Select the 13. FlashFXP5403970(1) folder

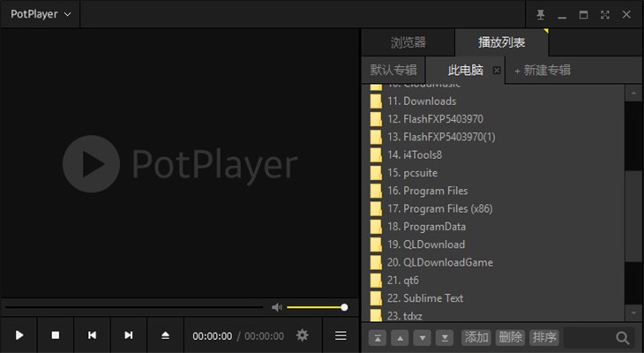tap(493, 137)
